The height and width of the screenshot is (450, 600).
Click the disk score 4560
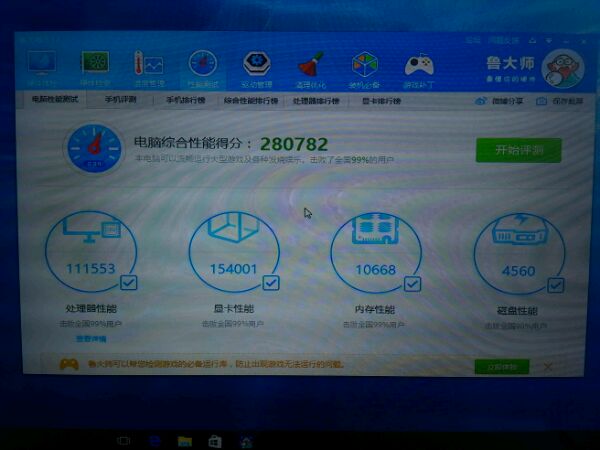(x=518, y=271)
